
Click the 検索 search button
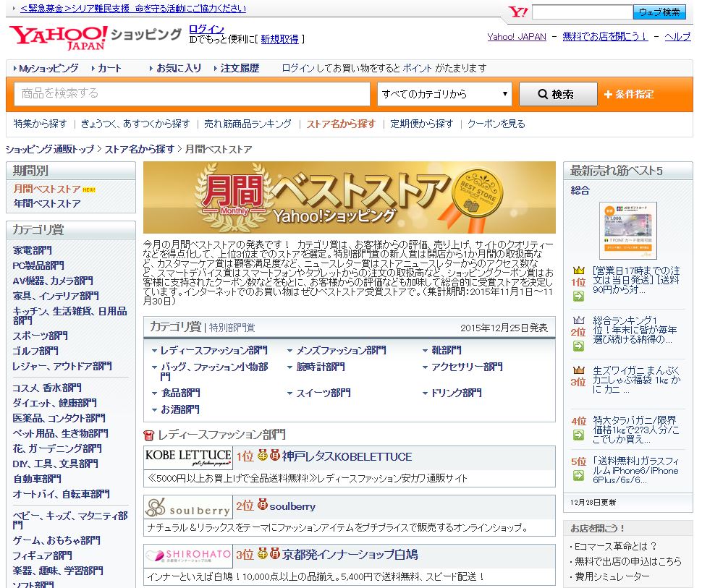[558, 94]
